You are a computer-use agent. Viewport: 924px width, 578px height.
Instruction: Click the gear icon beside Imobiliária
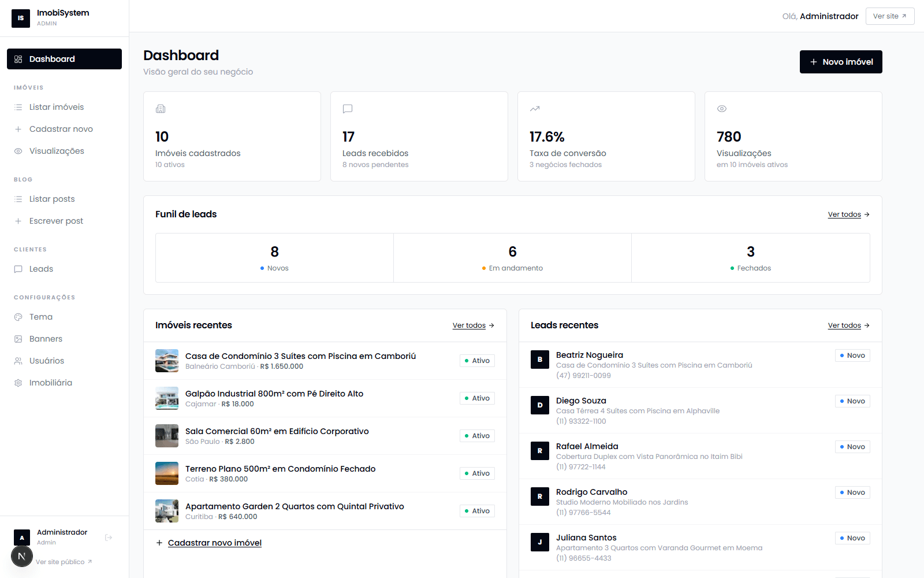[18, 383]
